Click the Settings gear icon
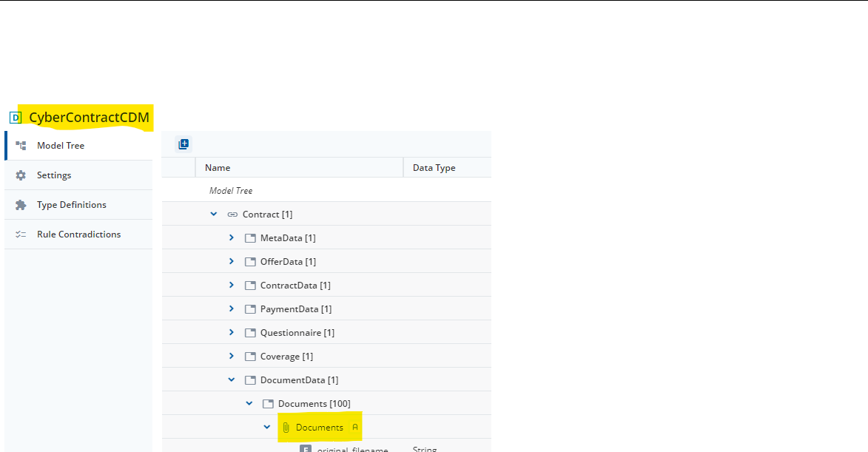 point(21,175)
